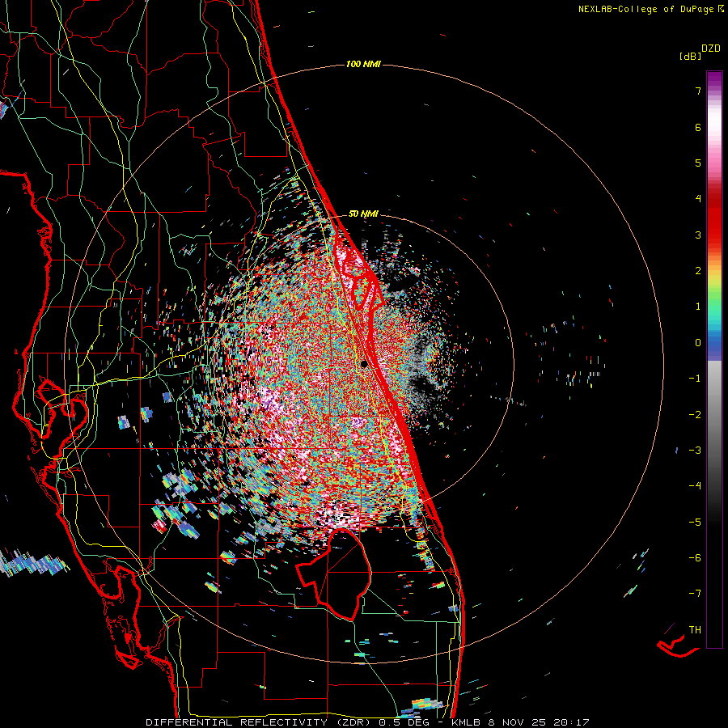Image resolution: width=728 pixels, height=728 pixels.
Task: Click the 100 NMI range ring label
Action: [363, 64]
